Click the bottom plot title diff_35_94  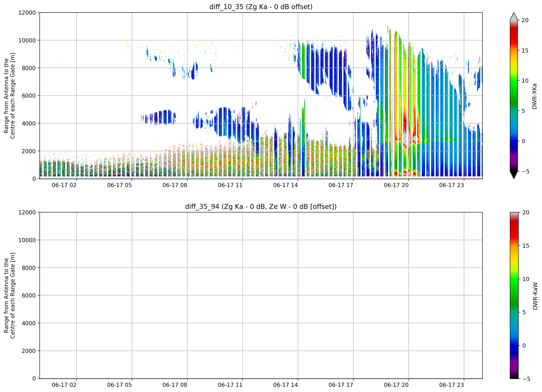point(261,207)
